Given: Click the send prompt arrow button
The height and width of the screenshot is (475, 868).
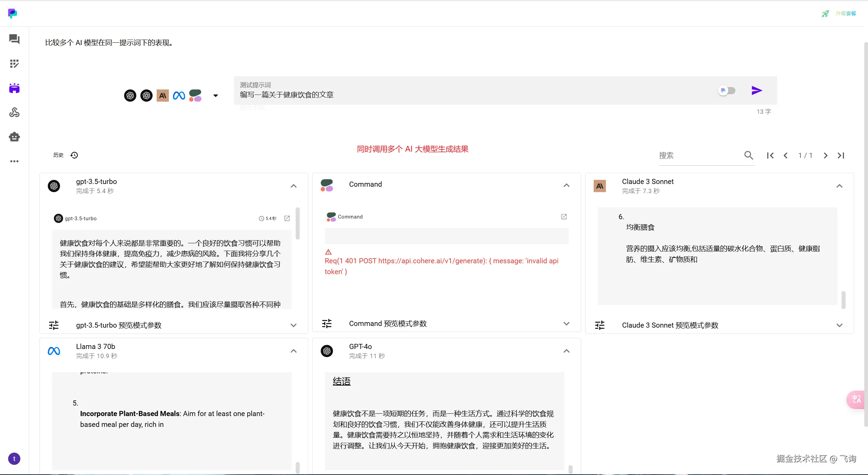Looking at the screenshot, I should [756, 90].
